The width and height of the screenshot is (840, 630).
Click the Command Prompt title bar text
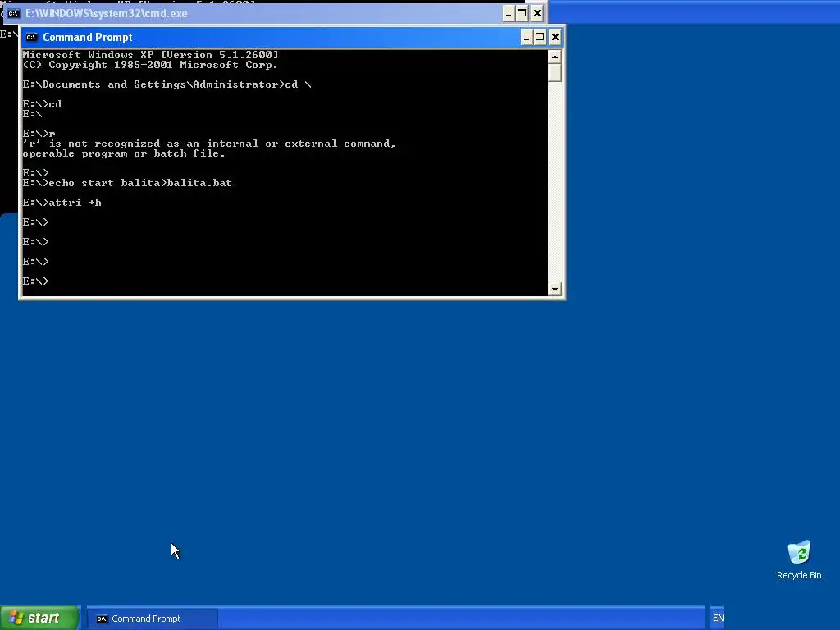(x=87, y=37)
